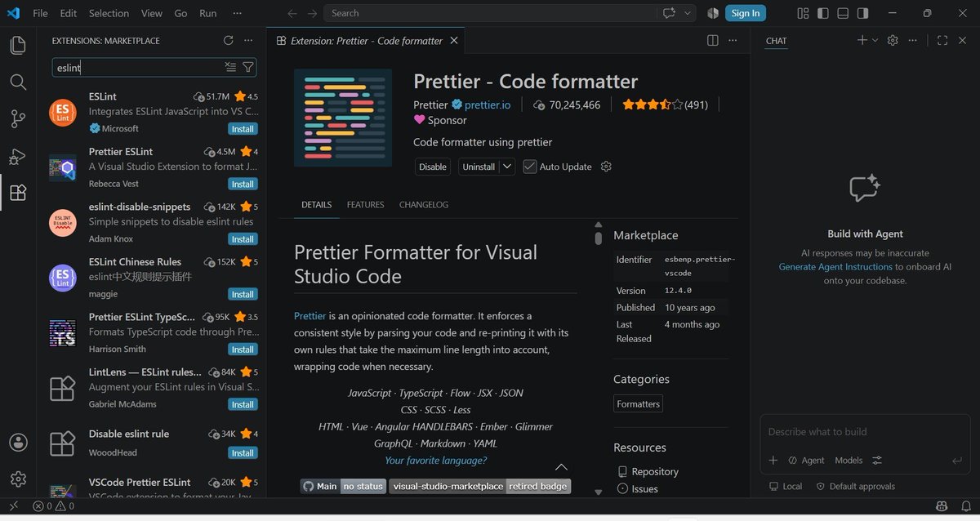Toggle bottom panel visibility
The height and width of the screenshot is (521, 980).
[842, 13]
